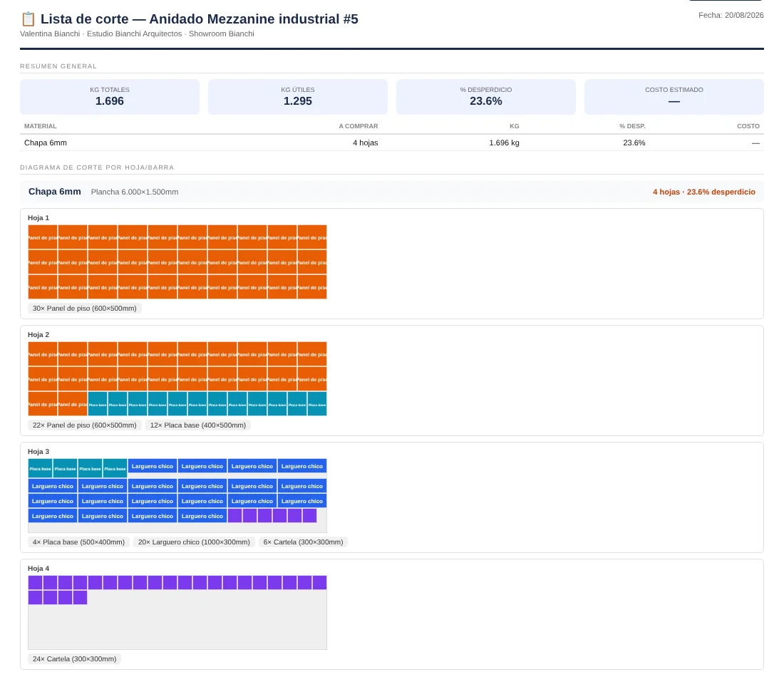The image size is (784, 677).
Task: Select the KG ÚTILES summary card
Action: [x=297, y=96]
